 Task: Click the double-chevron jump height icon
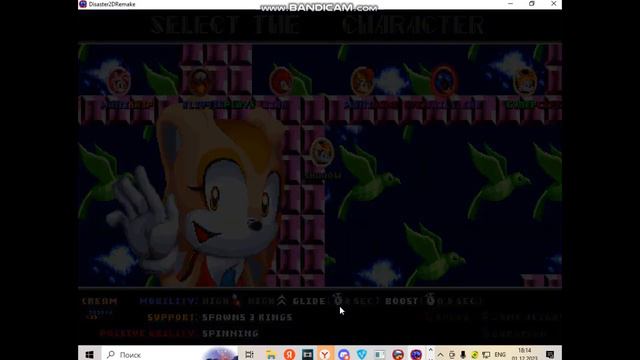coord(282,301)
